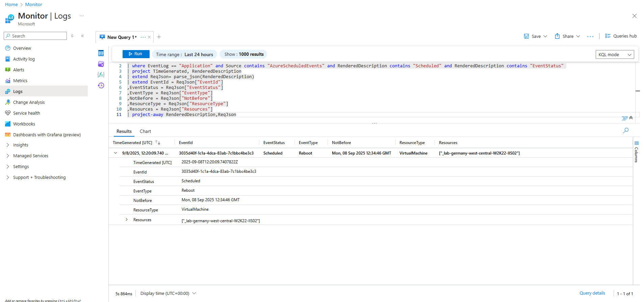
Task: Click the sidebar Search field
Action: [35, 36]
